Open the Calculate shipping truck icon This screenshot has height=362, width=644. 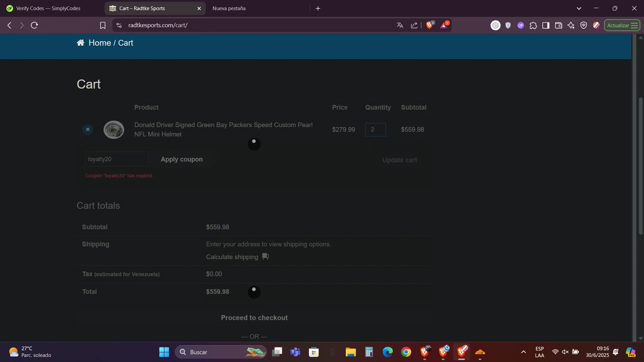tap(265, 256)
